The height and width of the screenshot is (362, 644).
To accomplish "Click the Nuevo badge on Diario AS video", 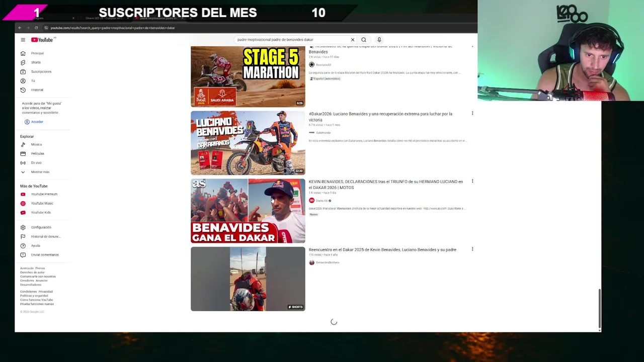I will [313, 215].
